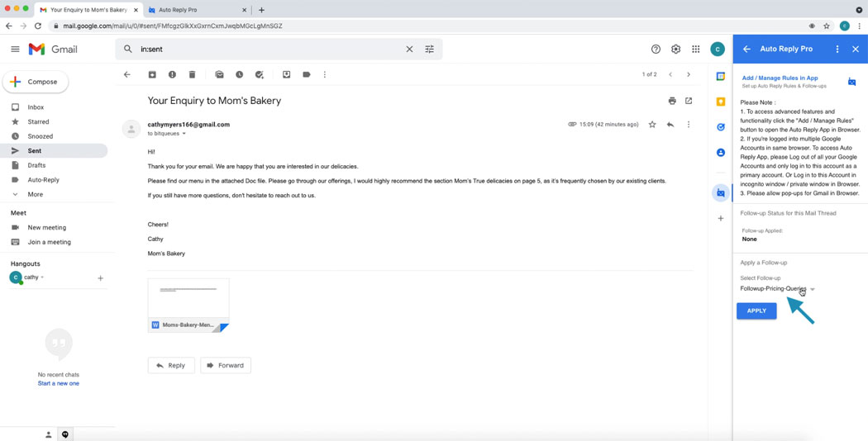The image size is (868, 441).
Task: Show search options filter icon
Action: 430,50
